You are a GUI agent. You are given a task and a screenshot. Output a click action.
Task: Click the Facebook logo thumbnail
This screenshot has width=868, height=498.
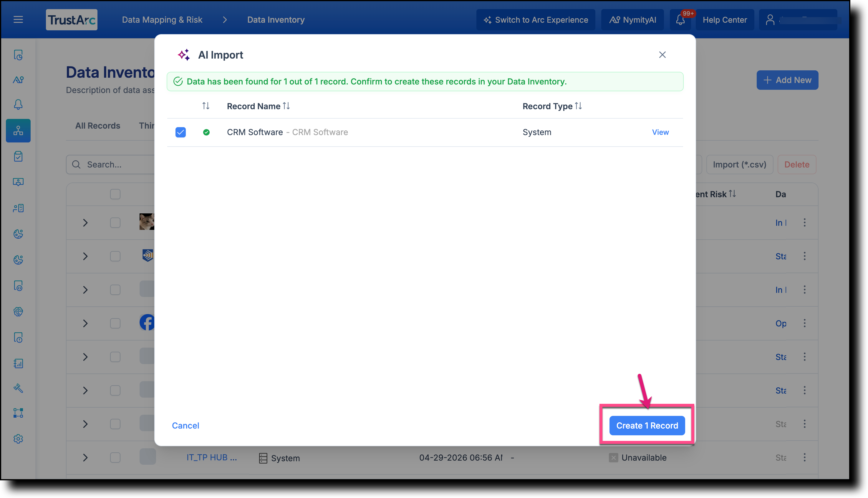[147, 322]
